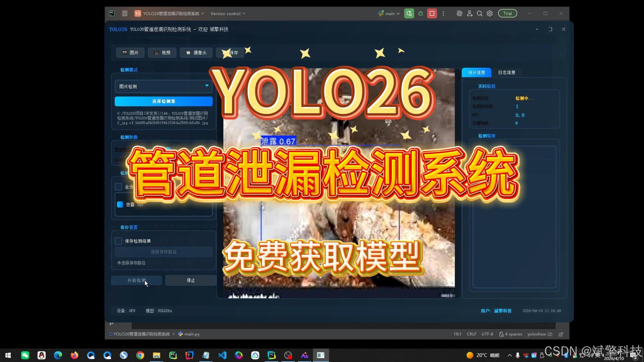Click the PyCharm debug bug icon
Viewport: 644px width, 362px height.
[x=421, y=14]
